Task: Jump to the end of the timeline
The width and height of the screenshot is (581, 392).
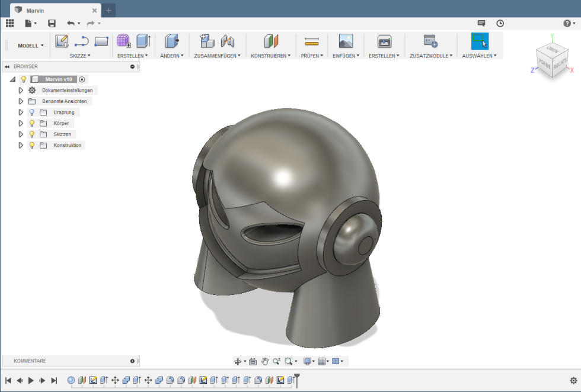Action: click(54, 380)
